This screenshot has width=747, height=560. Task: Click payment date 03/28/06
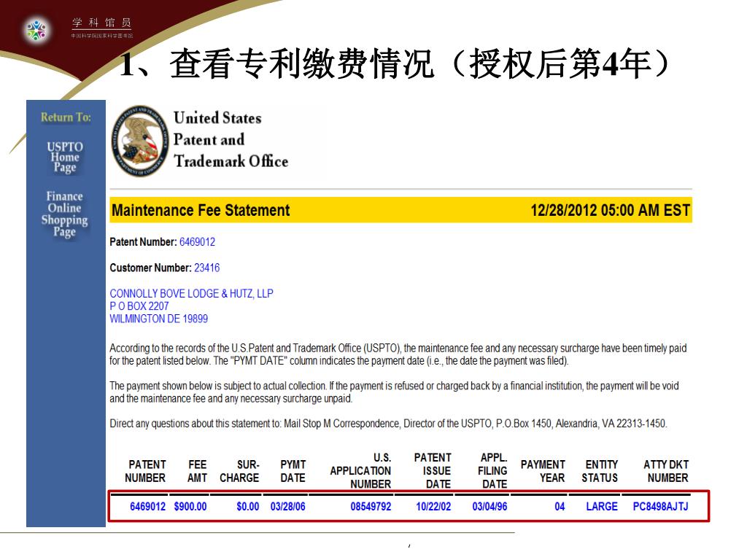point(287,507)
